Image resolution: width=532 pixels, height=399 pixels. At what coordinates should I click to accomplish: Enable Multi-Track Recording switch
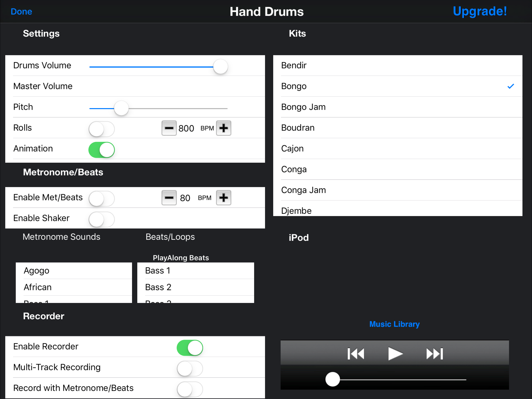pos(190,368)
